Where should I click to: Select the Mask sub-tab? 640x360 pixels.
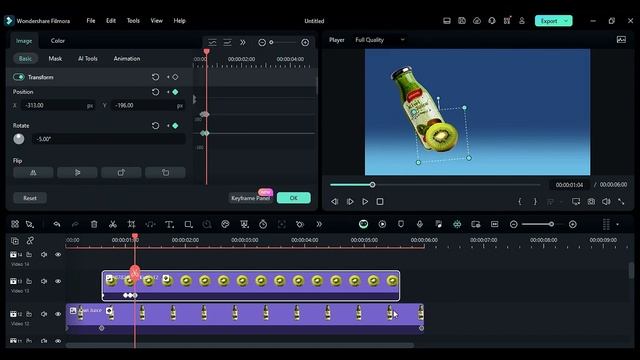click(x=55, y=59)
